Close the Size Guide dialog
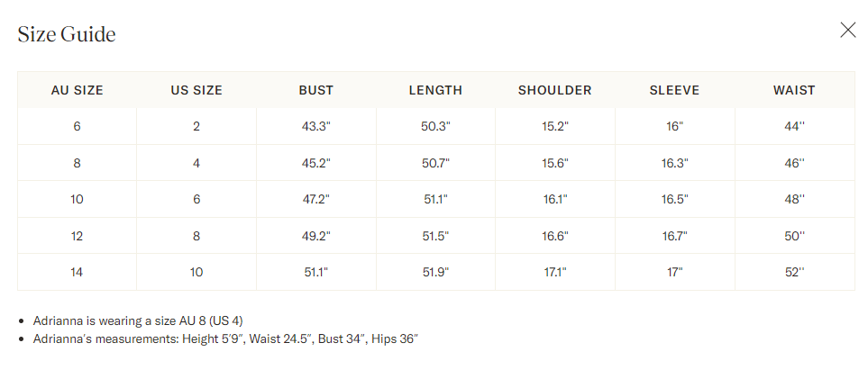 pyautogui.click(x=847, y=31)
